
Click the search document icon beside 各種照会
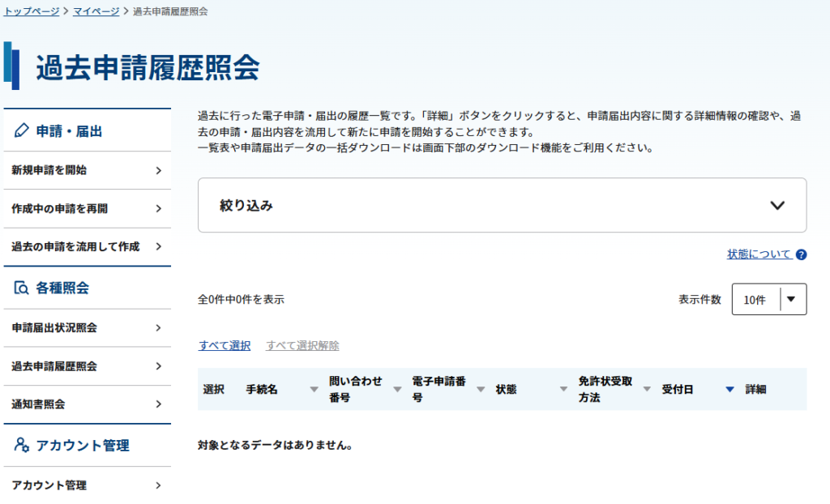tap(22, 288)
